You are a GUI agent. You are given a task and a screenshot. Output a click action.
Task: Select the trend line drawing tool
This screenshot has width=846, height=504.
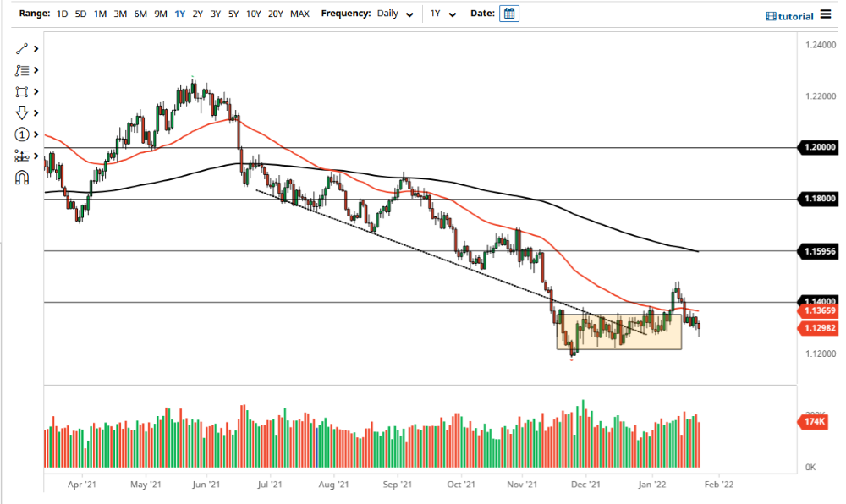point(22,49)
